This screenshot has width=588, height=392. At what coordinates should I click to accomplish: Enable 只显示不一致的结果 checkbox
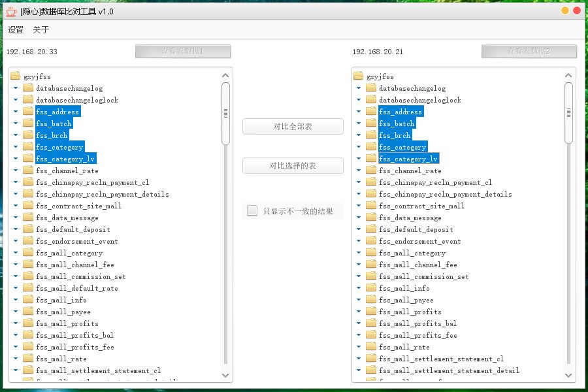pos(252,211)
